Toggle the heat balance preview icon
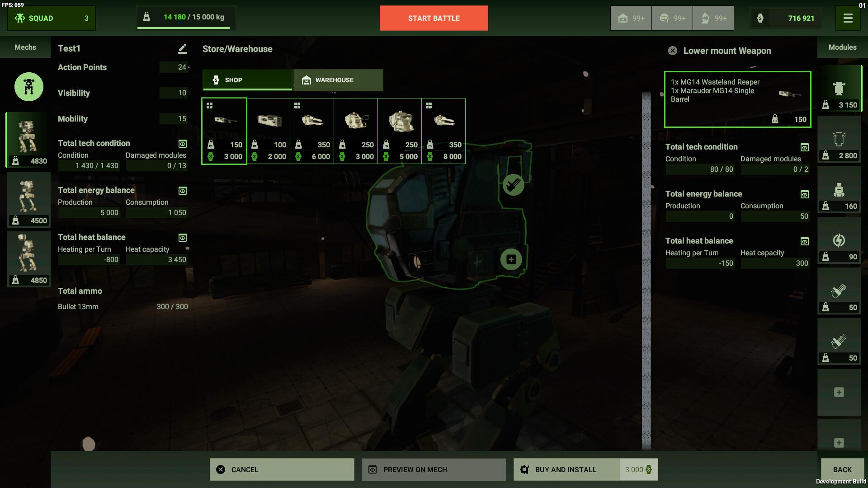The height and width of the screenshot is (488, 868). pyautogui.click(x=182, y=238)
